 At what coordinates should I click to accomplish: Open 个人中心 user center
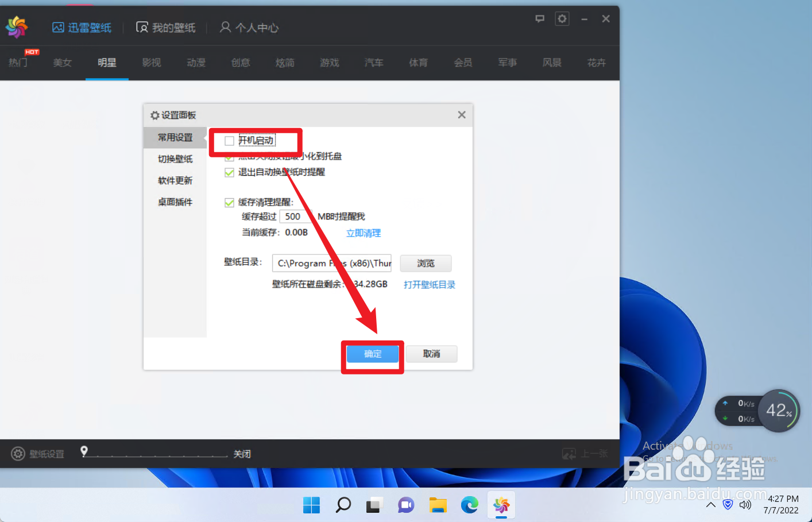[x=249, y=28]
